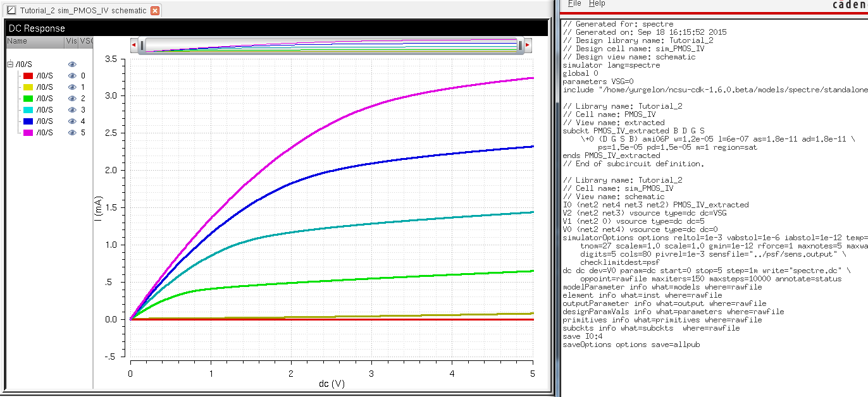Click the left grip handle of the zoom strip
868x397 pixels.
point(142,45)
